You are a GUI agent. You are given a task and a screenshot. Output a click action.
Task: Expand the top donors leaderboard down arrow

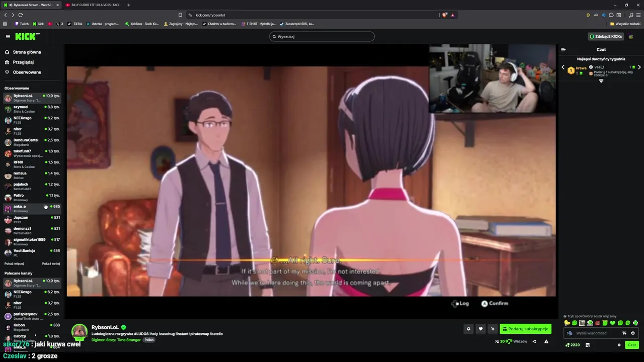tap(601, 81)
